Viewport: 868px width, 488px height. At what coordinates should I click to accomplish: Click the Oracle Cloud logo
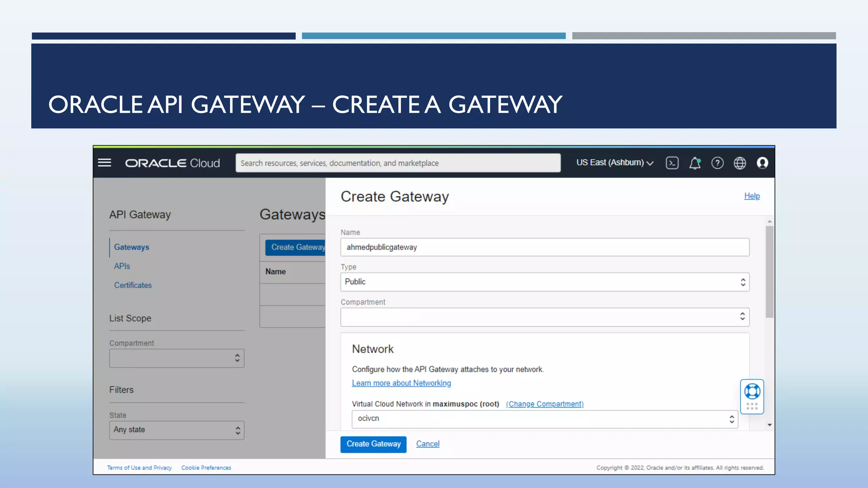pyautogui.click(x=172, y=163)
